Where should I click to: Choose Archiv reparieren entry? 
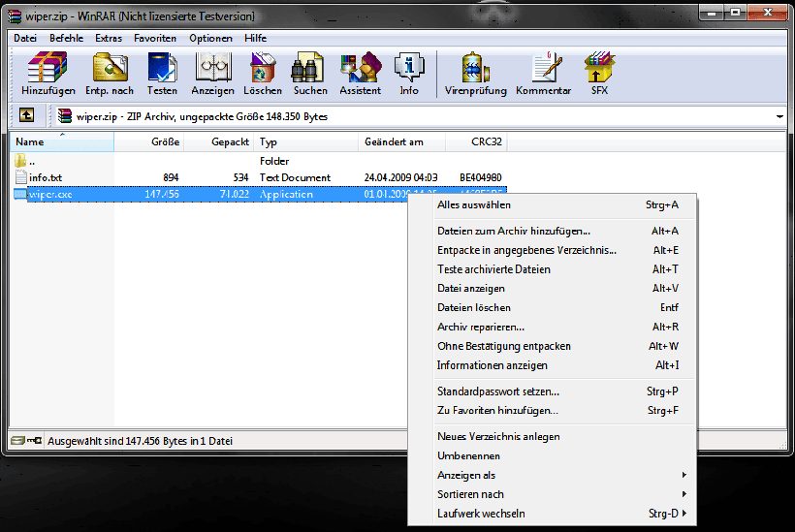pos(553,327)
